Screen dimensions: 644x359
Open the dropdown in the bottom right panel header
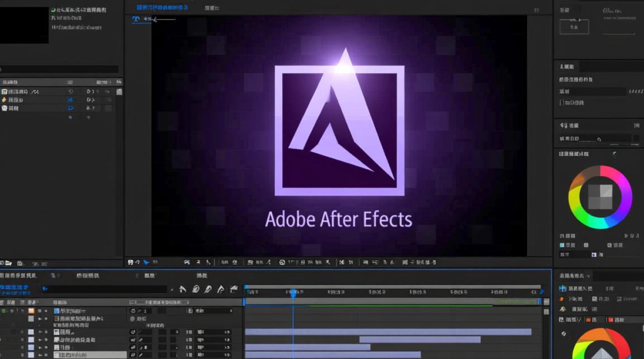tap(588, 276)
